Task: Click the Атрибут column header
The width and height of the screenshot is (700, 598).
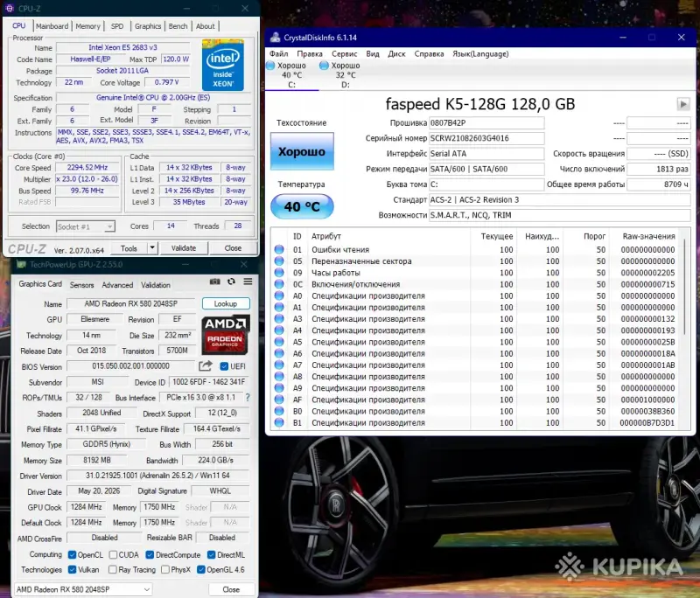Action: [326, 236]
